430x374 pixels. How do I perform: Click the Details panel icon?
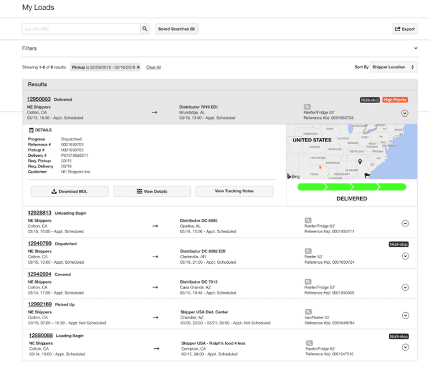[x=31, y=130]
